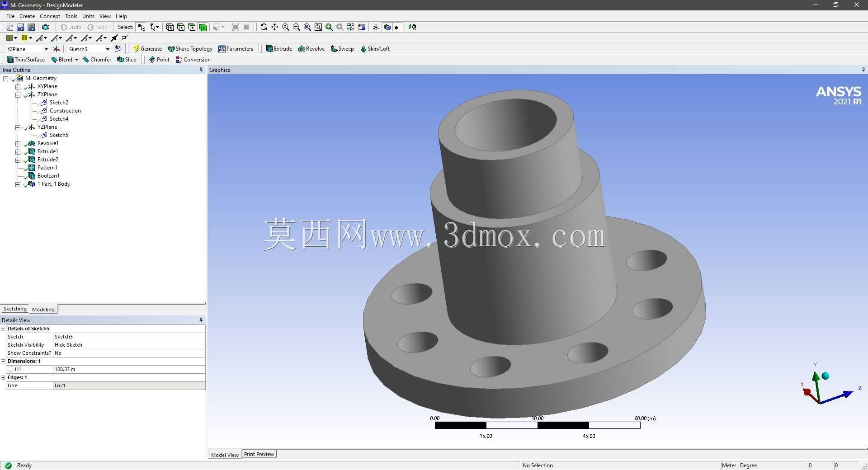Expand the Extrude2 tree node
The height and width of the screenshot is (470, 868).
pos(18,160)
